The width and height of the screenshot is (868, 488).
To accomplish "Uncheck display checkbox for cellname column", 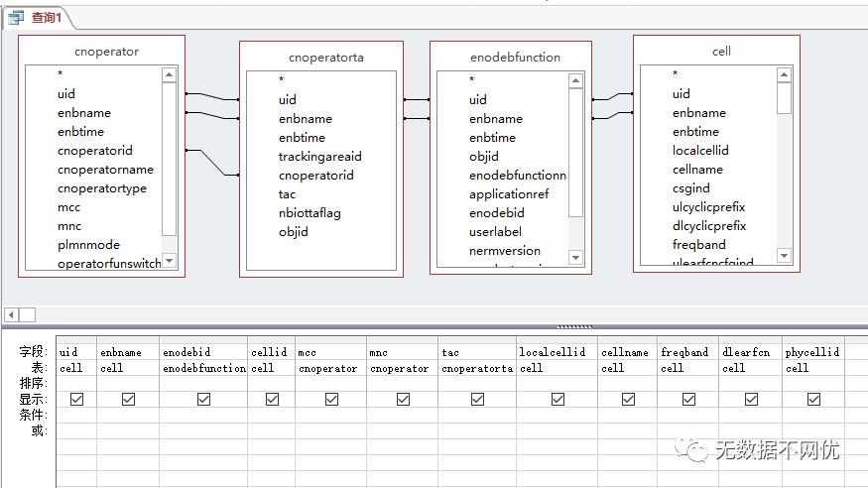I will pyautogui.click(x=628, y=399).
